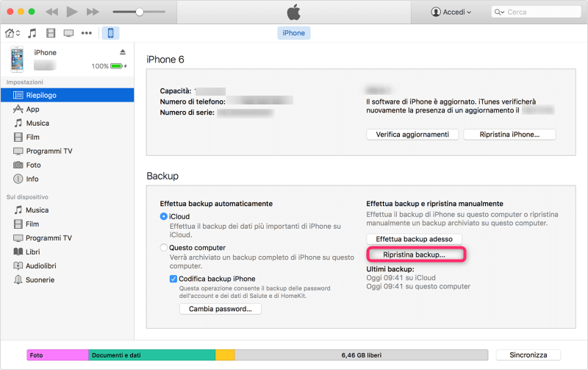The image size is (588, 370).
Task: Open App settings in the sidebar
Action: (67, 109)
